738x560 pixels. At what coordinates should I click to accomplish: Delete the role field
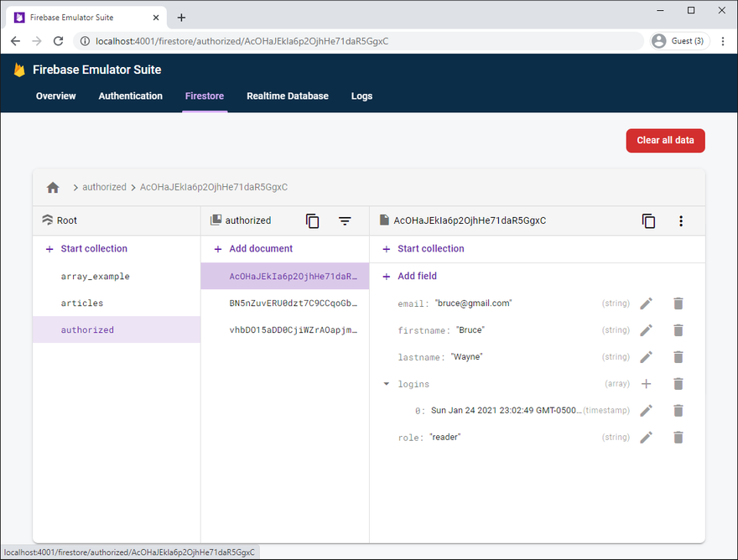click(x=678, y=438)
